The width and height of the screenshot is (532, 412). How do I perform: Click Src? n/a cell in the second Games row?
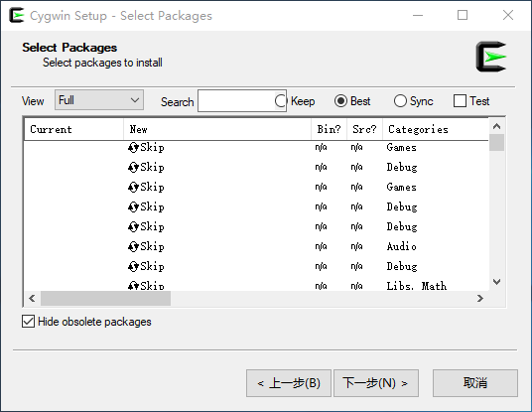pos(356,187)
